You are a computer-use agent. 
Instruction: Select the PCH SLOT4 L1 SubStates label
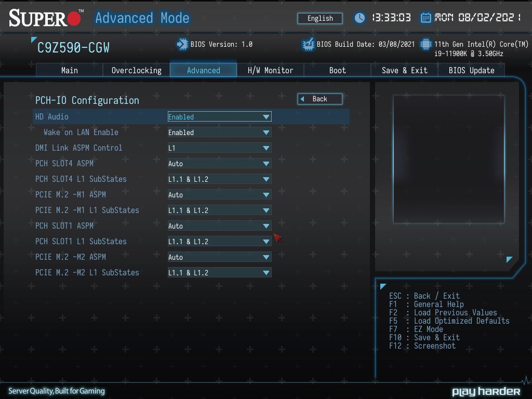(81, 179)
